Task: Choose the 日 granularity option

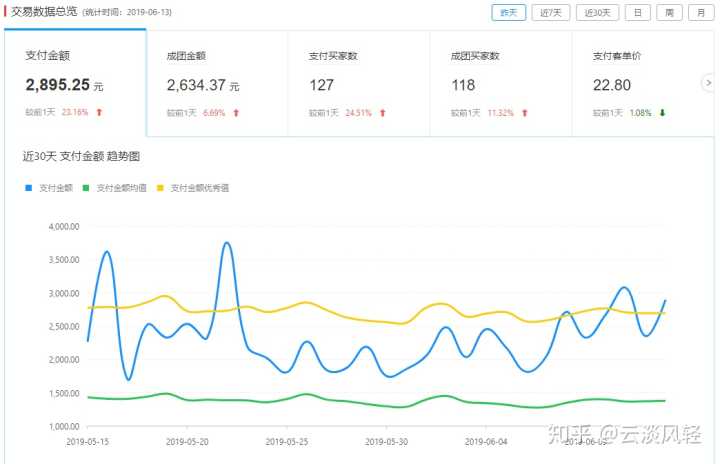Action: (x=638, y=12)
